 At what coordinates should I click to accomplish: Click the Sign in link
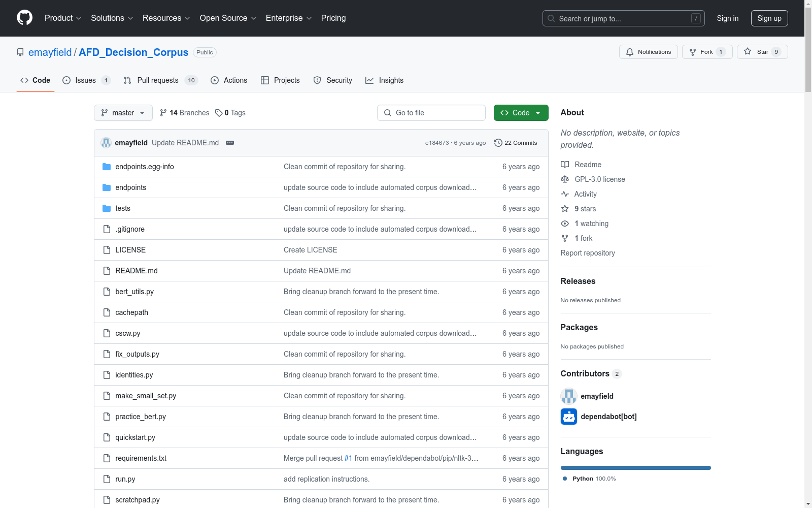728,18
